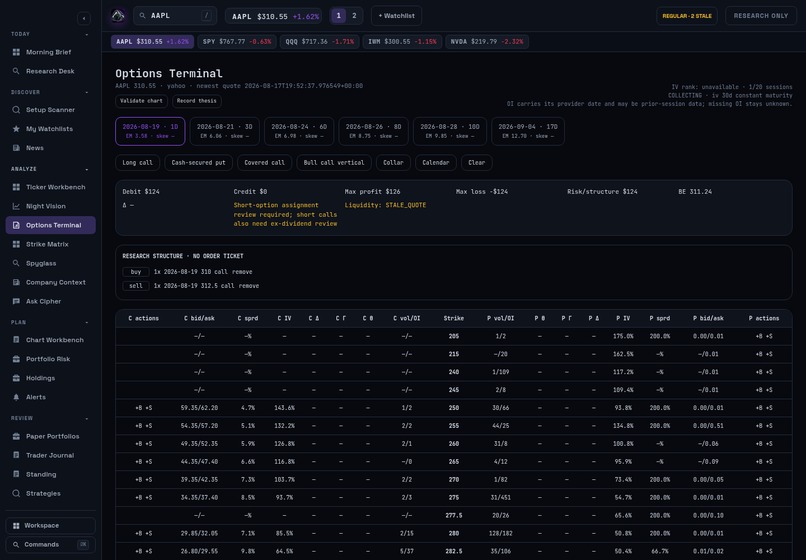Apply the Covered call strategy
The image size is (806, 560).
(264, 162)
